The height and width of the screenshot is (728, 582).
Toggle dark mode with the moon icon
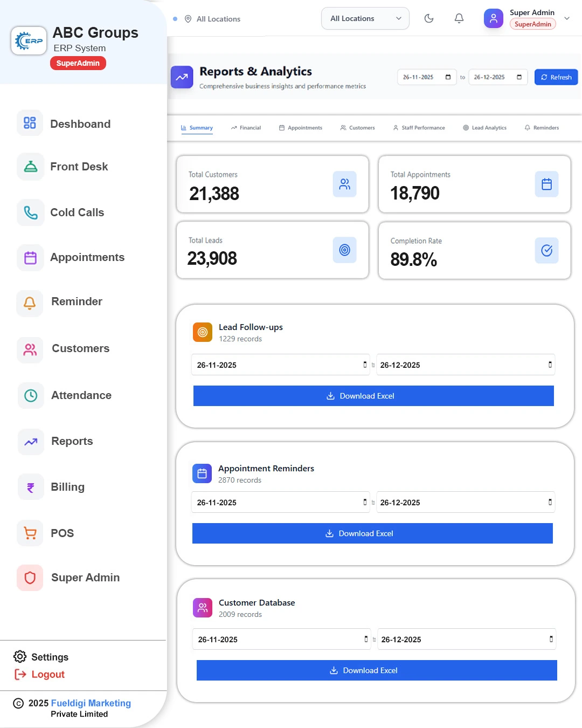429,18
